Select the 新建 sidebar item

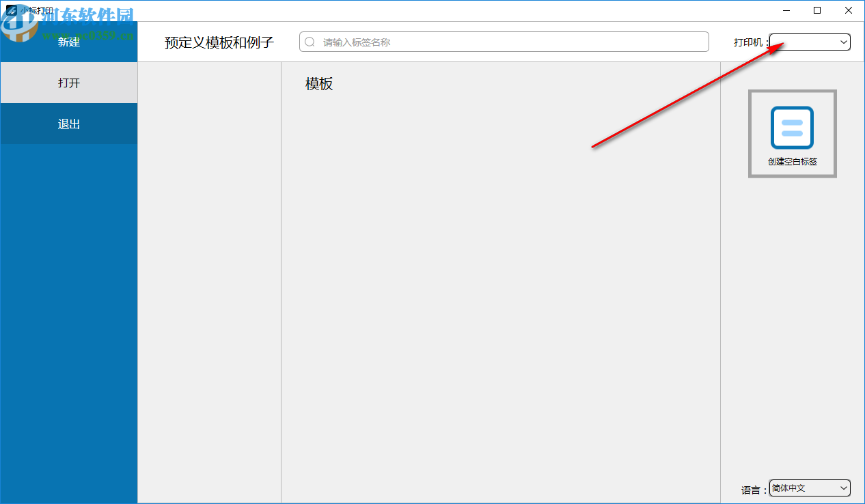pos(69,42)
